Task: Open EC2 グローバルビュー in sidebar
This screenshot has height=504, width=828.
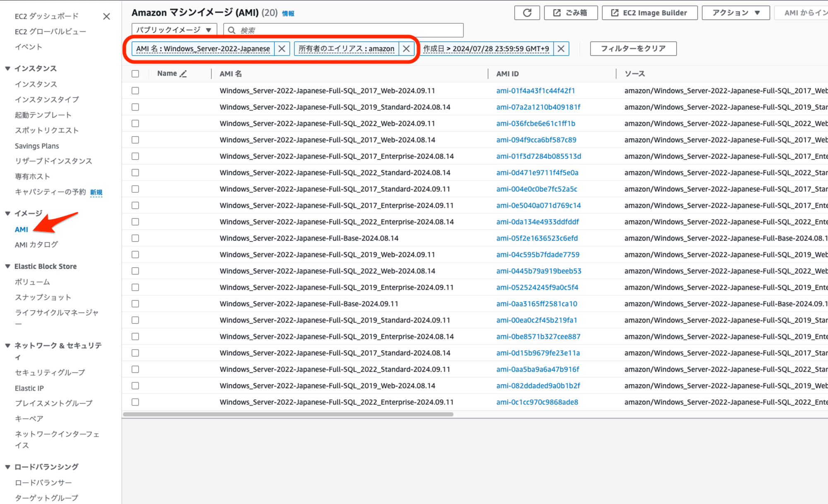Action: 51,31
